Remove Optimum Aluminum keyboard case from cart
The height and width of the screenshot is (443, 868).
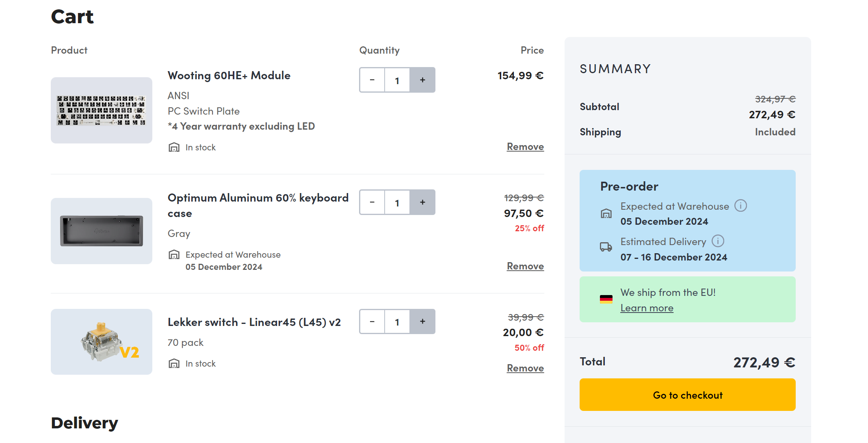[x=525, y=266]
